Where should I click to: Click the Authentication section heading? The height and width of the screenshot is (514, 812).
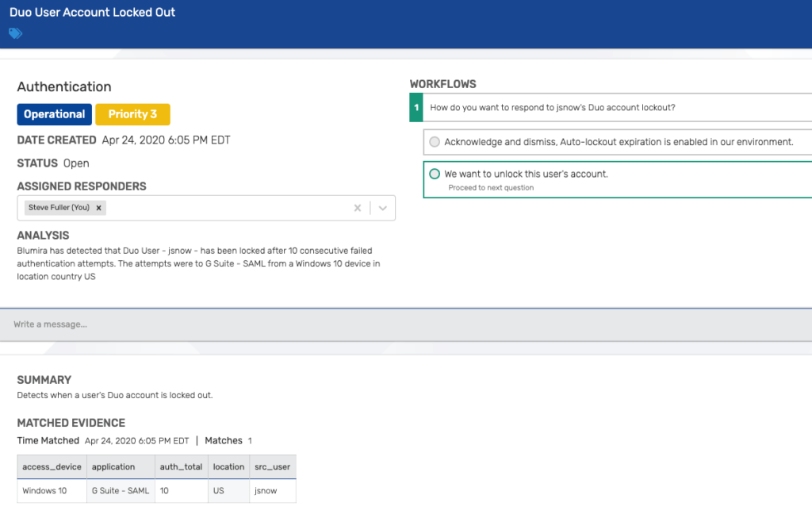(x=64, y=86)
